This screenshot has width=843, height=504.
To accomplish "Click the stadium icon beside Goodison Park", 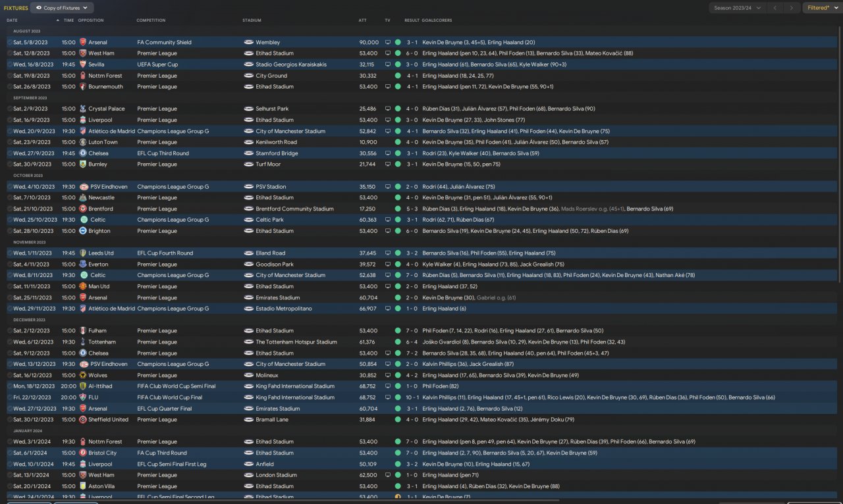I will 249,265.
